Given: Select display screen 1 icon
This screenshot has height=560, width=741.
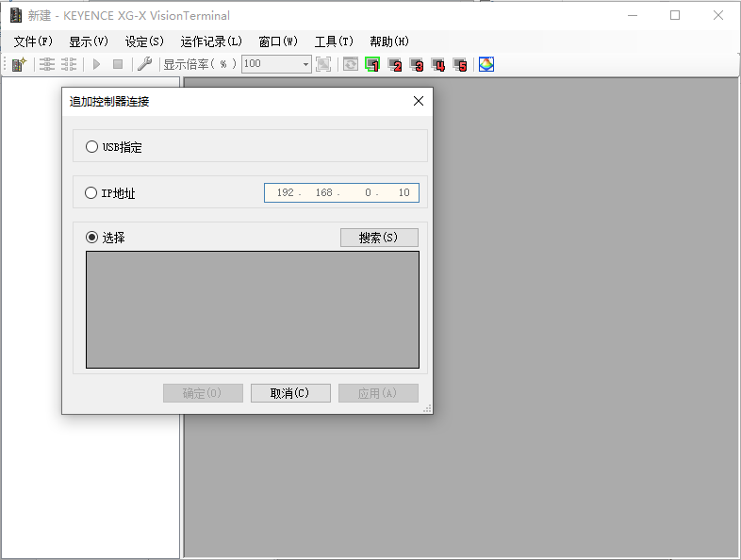Looking at the screenshot, I should [x=372, y=65].
